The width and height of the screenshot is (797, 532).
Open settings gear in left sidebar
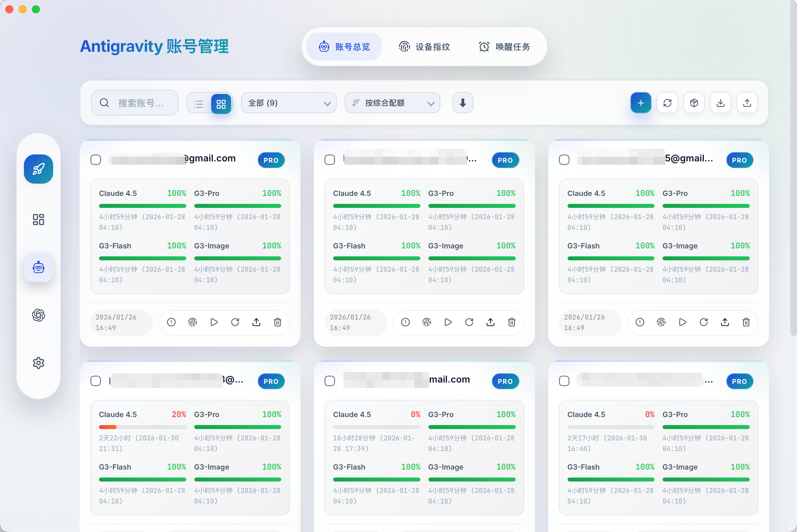[38, 363]
